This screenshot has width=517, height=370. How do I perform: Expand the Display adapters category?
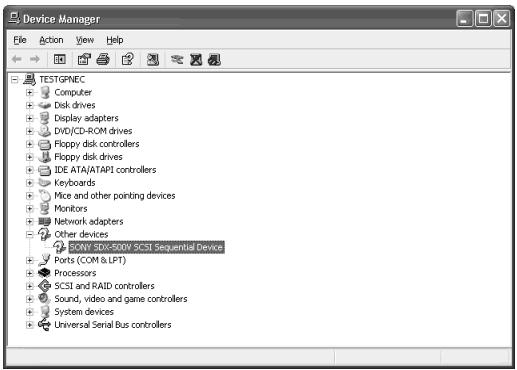coord(29,118)
